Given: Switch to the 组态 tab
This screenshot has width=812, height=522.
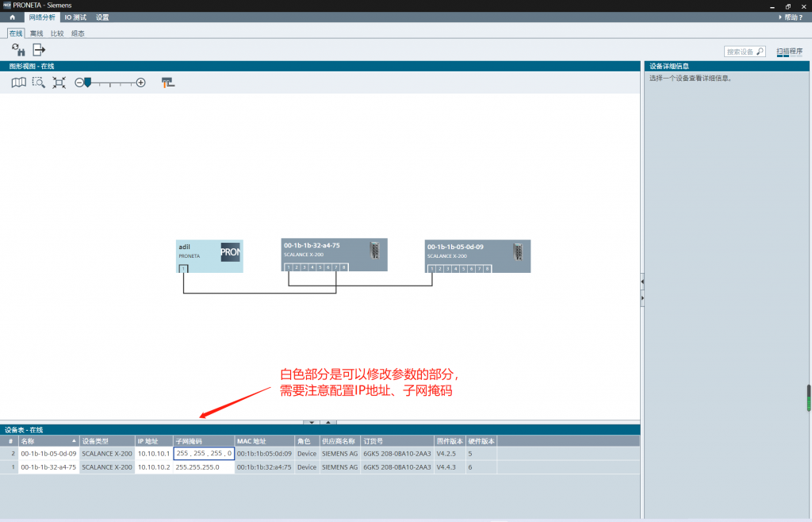Looking at the screenshot, I should 78,33.
